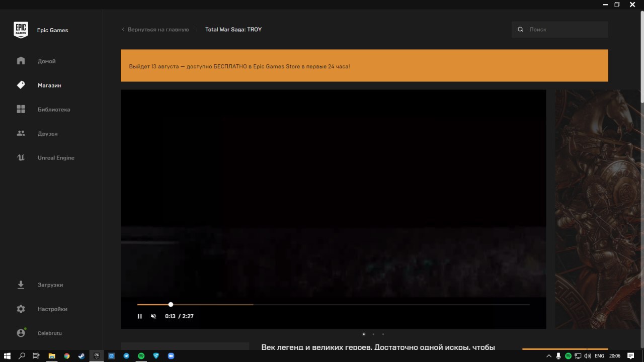This screenshot has width=644, height=362.
Task: Click the gear icon beside Настройки
Action: 21,309
